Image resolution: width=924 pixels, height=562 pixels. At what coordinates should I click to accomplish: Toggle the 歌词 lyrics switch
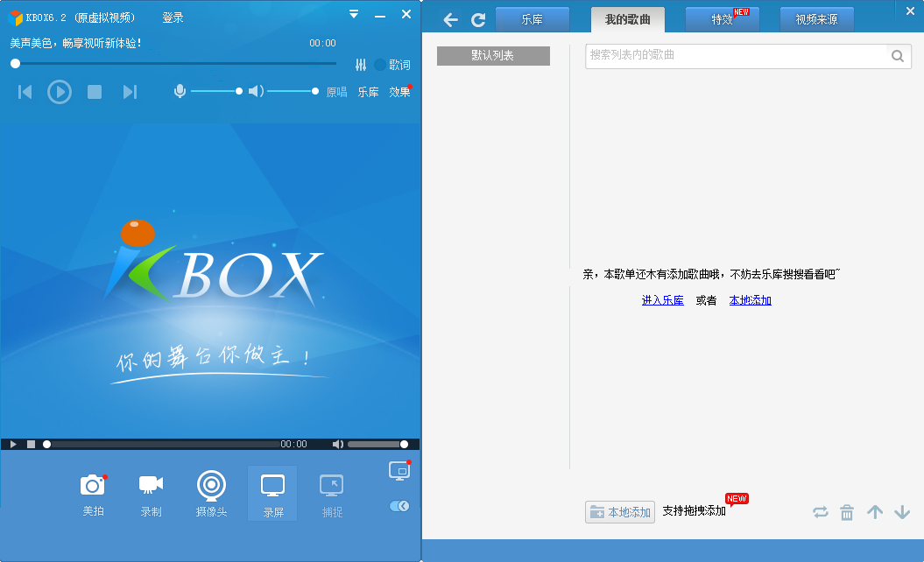point(380,65)
